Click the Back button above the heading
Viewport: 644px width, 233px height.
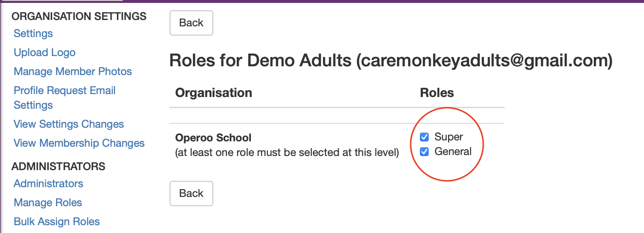pos(191,23)
